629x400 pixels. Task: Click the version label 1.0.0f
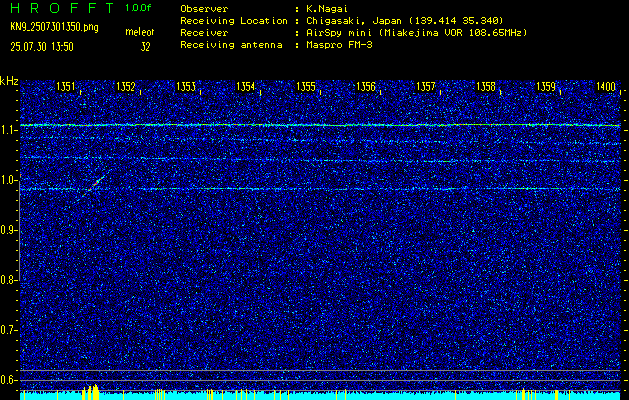coord(138,8)
